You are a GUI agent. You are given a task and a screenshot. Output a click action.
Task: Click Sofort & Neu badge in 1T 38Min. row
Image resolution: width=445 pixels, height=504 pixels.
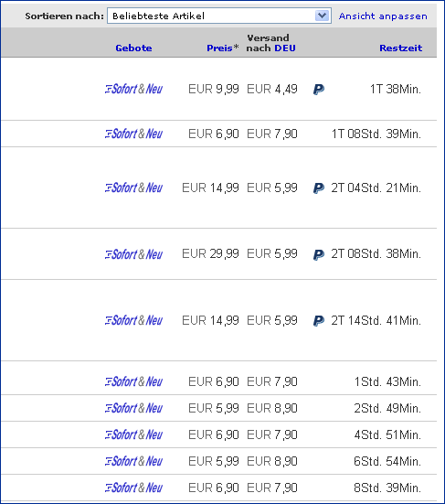click(x=133, y=89)
